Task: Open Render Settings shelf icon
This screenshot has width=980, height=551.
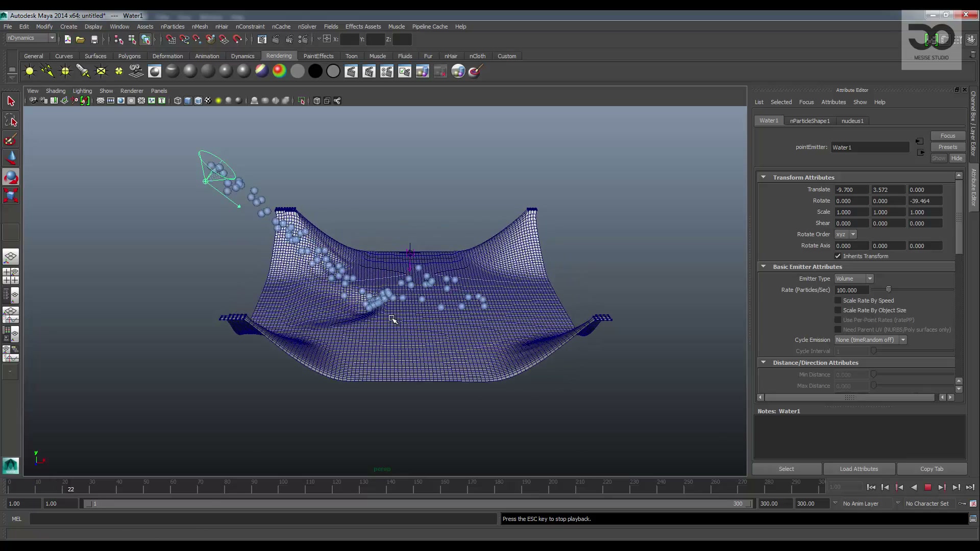Action: coord(387,71)
